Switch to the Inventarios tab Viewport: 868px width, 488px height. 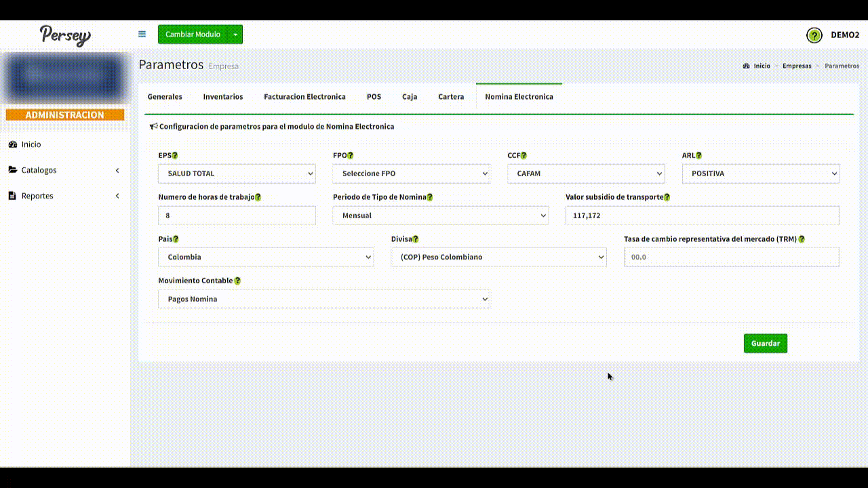click(222, 97)
